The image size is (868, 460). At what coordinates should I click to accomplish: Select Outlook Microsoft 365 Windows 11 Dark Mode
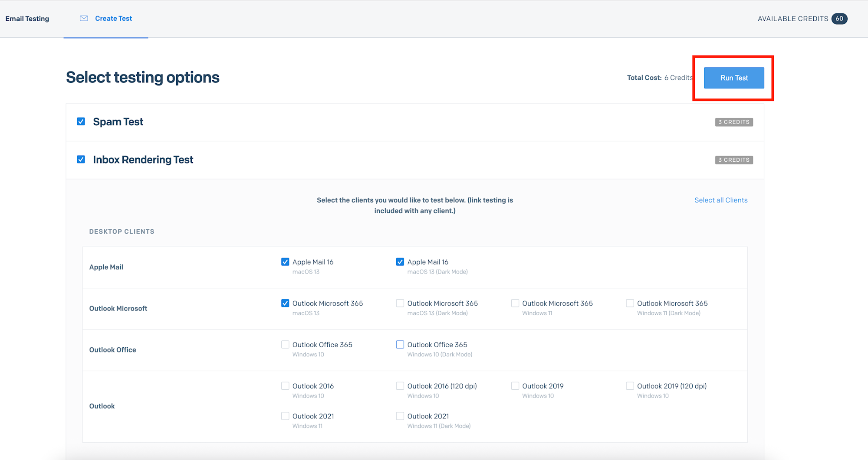point(630,303)
